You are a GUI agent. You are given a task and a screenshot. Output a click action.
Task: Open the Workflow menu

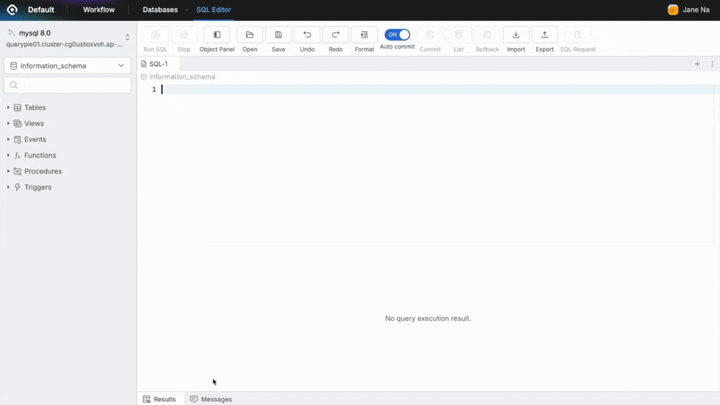click(99, 10)
